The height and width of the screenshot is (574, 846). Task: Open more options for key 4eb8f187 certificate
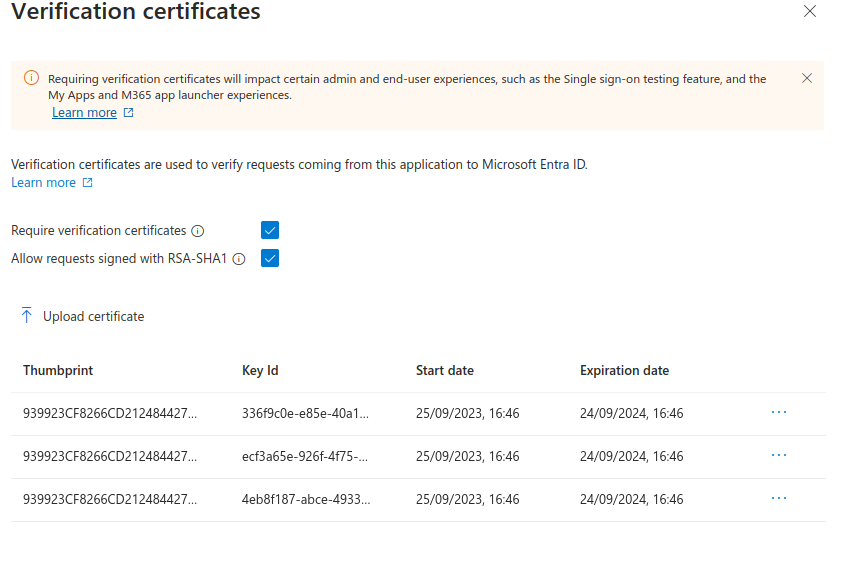pos(779,498)
